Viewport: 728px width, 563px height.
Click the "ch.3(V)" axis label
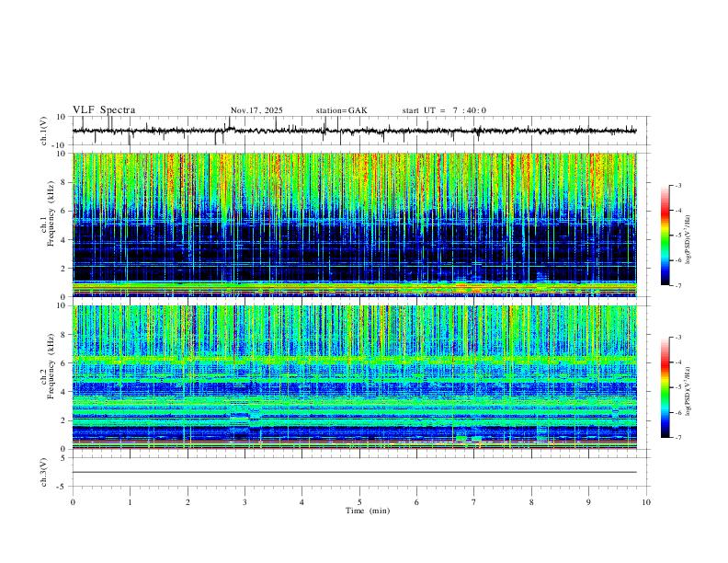[x=44, y=472]
